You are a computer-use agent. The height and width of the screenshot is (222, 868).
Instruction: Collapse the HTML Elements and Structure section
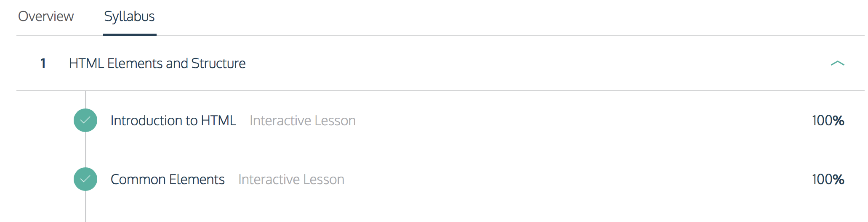pos(837,63)
